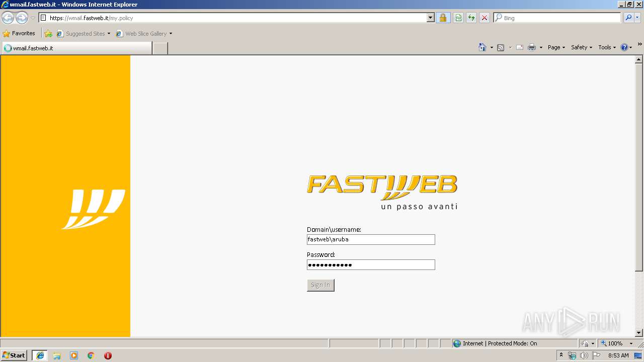Click the scrollbar down arrow
The width and height of the screenshot is (644, 362).
click(x=639, y=333)
